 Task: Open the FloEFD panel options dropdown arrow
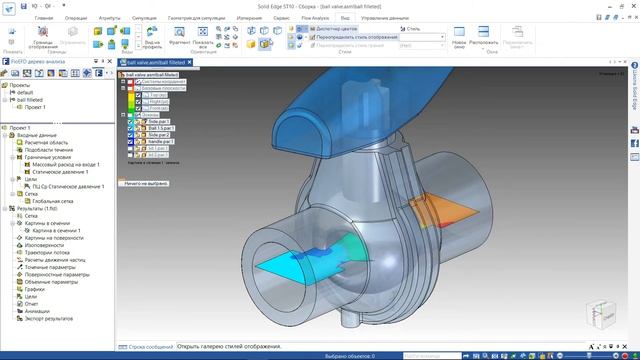(96, 61)
